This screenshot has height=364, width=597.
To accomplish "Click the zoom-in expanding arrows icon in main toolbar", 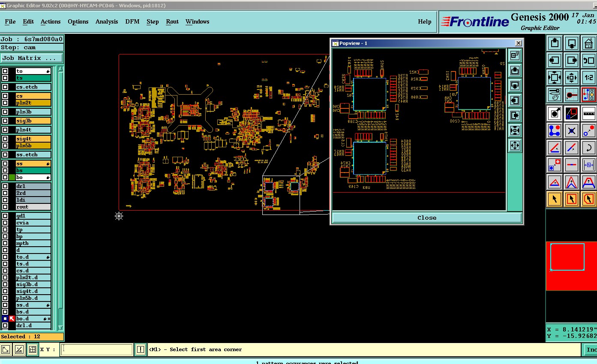I will click(555, 78).
